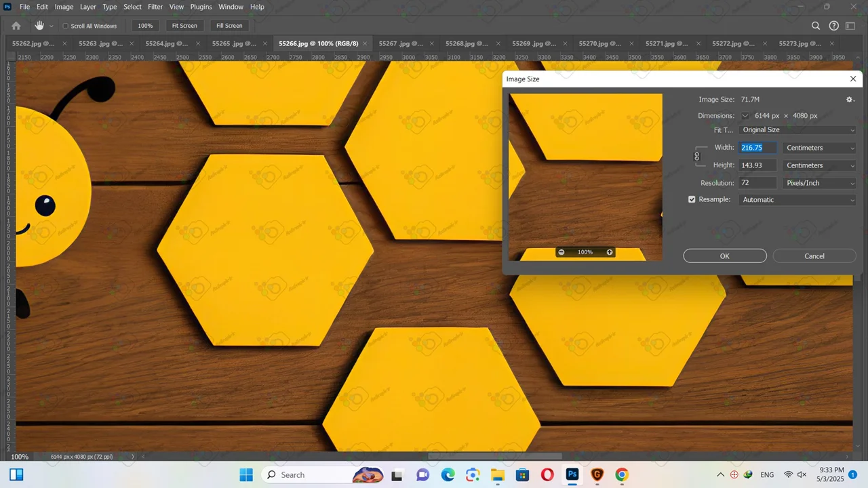Click the Height value input field
This screenshot has height=488, width=868.
click(x=757, y=165)
